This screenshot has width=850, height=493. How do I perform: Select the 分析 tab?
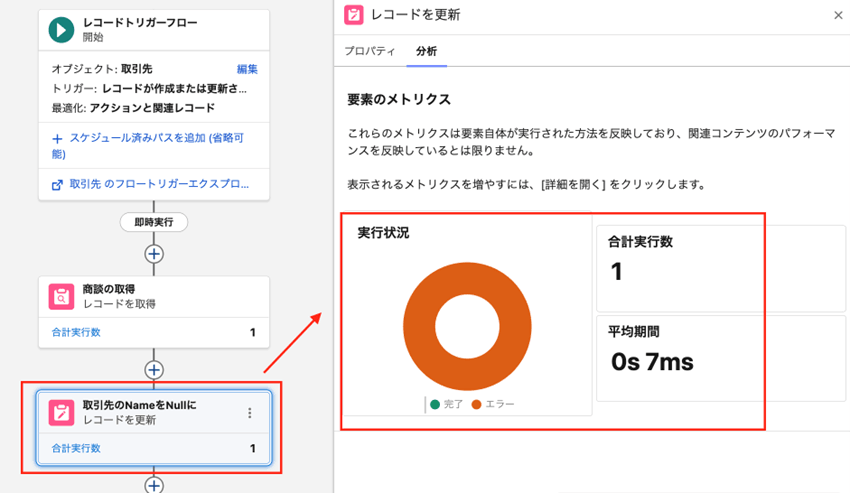tap(426, 50)
